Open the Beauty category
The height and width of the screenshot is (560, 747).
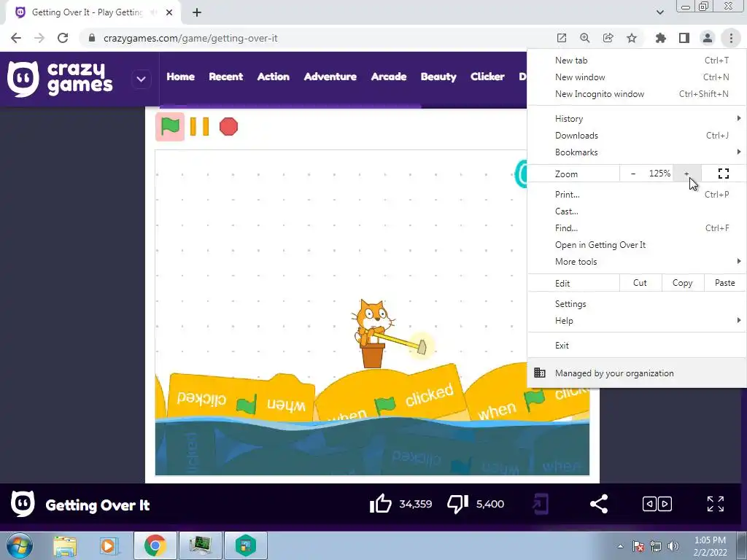coord(438,77)
